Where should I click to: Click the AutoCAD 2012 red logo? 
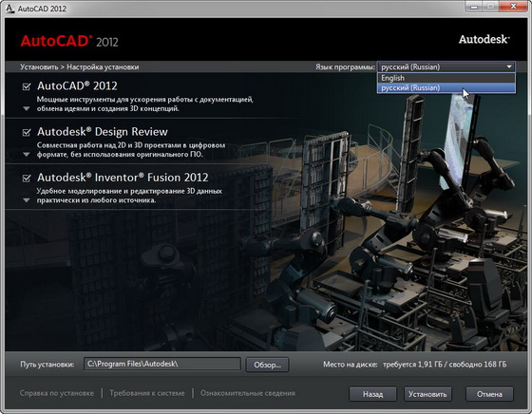click(x=69, y=41)
